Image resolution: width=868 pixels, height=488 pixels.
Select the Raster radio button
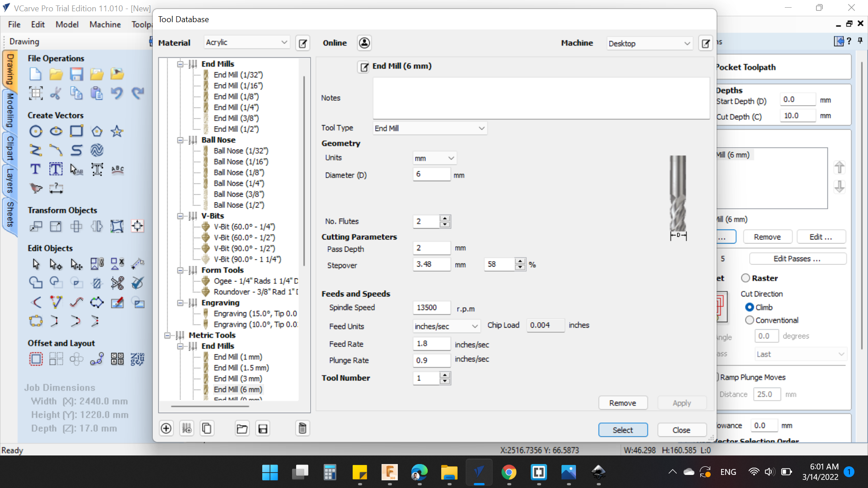(x=745, y=278)
